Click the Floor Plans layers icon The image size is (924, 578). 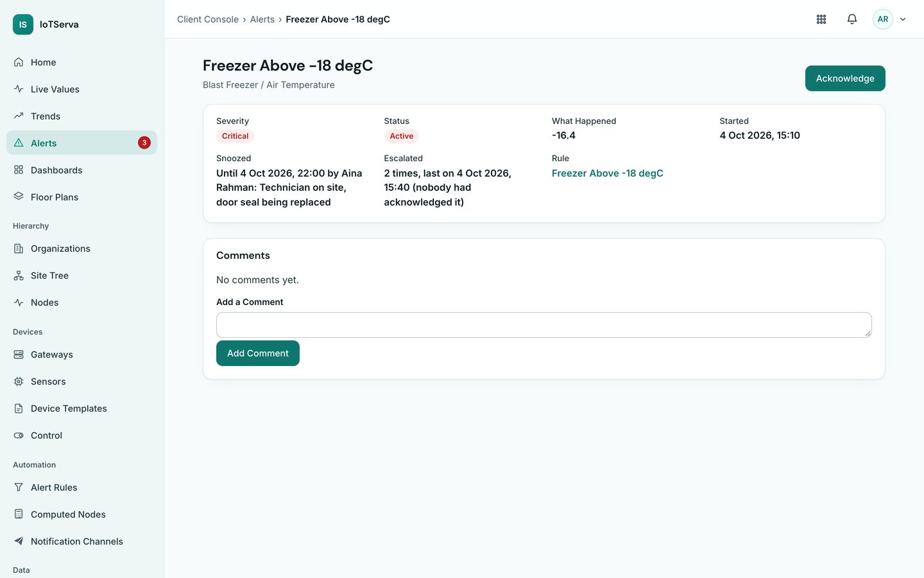click(x=19, y=197)
